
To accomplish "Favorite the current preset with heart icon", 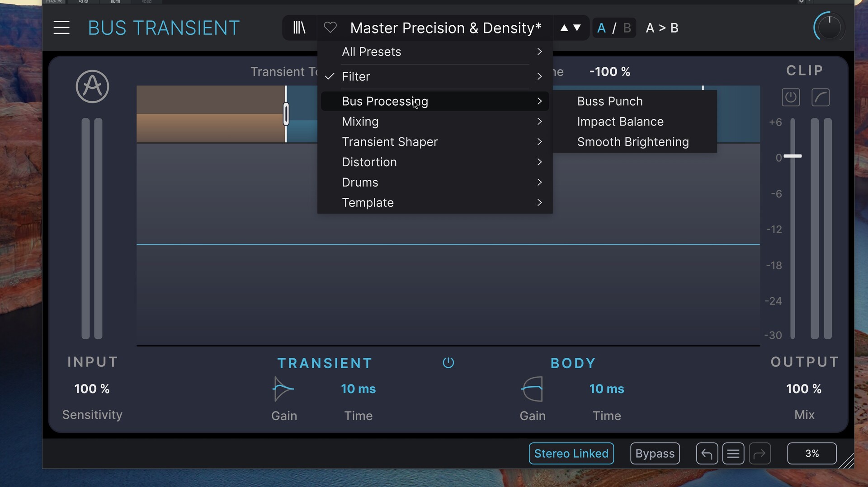I will [x=330, y=28].
